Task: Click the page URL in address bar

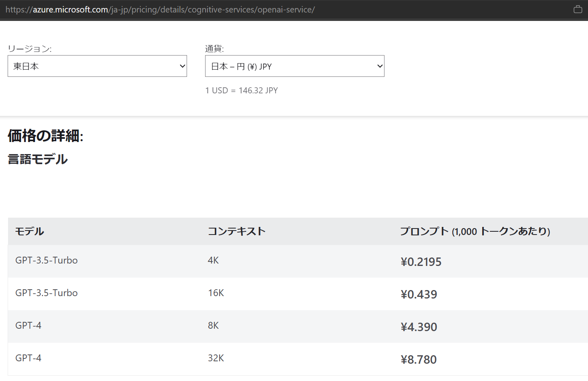Action: click(x=160, y=10)
